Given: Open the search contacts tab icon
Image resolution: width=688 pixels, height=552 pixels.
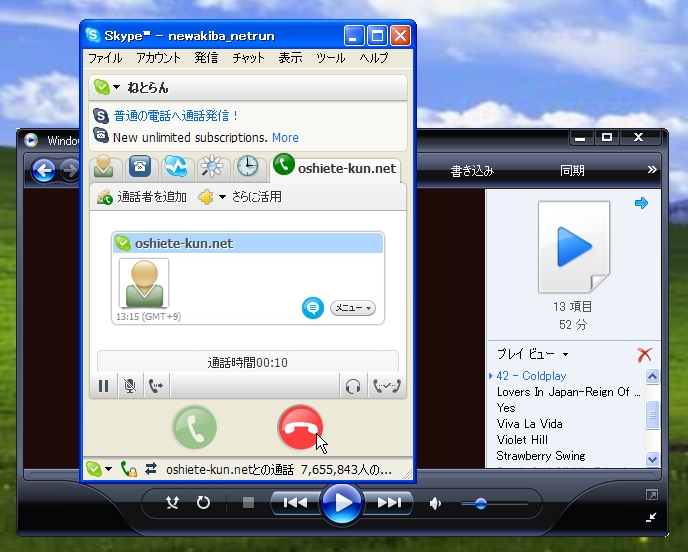Looking at the screenshot, I should [211, 168].
